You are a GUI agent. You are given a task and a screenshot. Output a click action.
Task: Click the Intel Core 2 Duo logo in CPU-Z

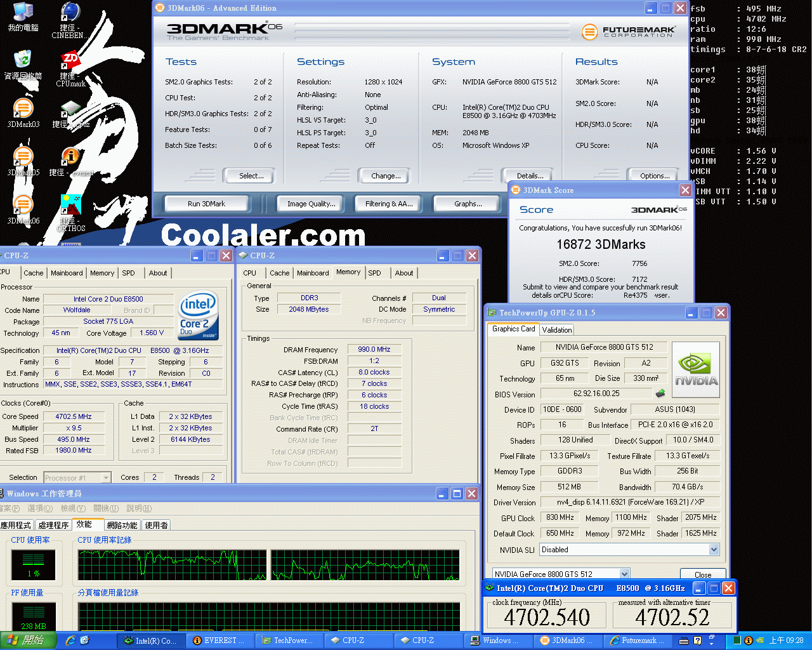point(199,314)
